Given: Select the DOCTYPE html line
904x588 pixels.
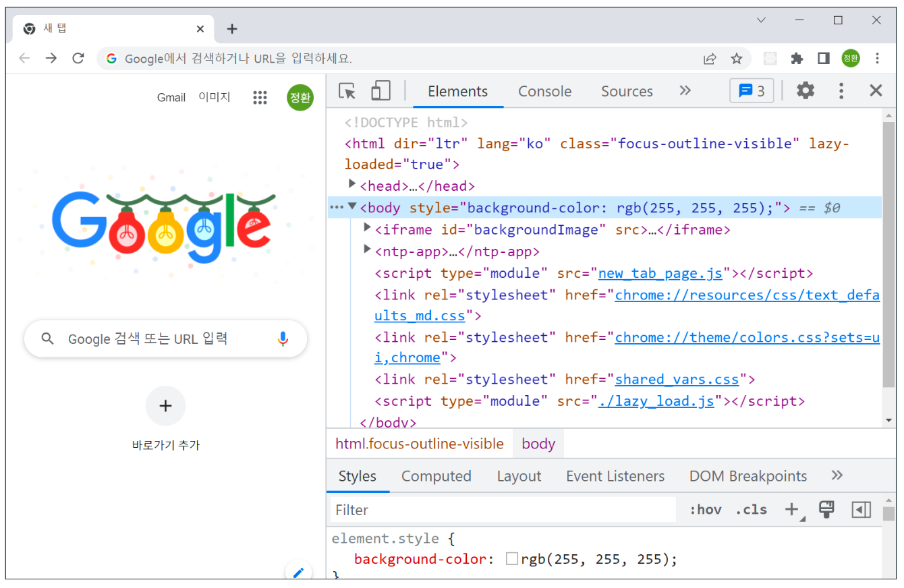Looking at the screenshot, I should coord(406,123).
